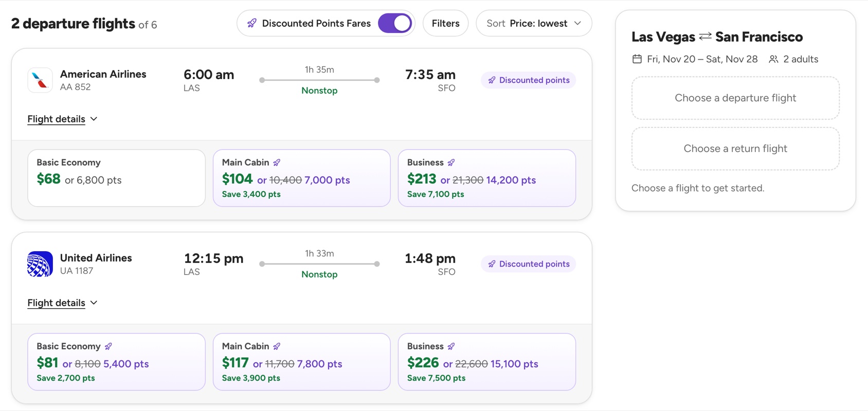868x411 pixels.
Task: Click the Save 2,700 pts text
Action: tap(66, 378)
